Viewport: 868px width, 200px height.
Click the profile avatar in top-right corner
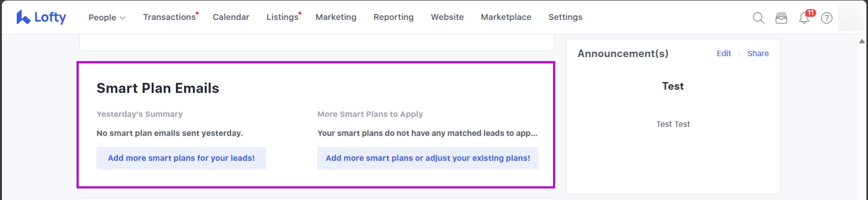(x=851, y=17)
